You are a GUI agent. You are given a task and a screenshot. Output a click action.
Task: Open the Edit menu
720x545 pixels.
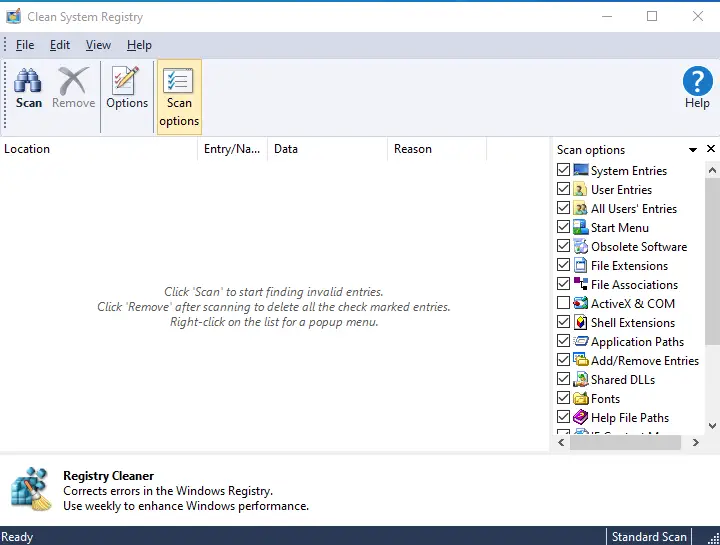60,45
